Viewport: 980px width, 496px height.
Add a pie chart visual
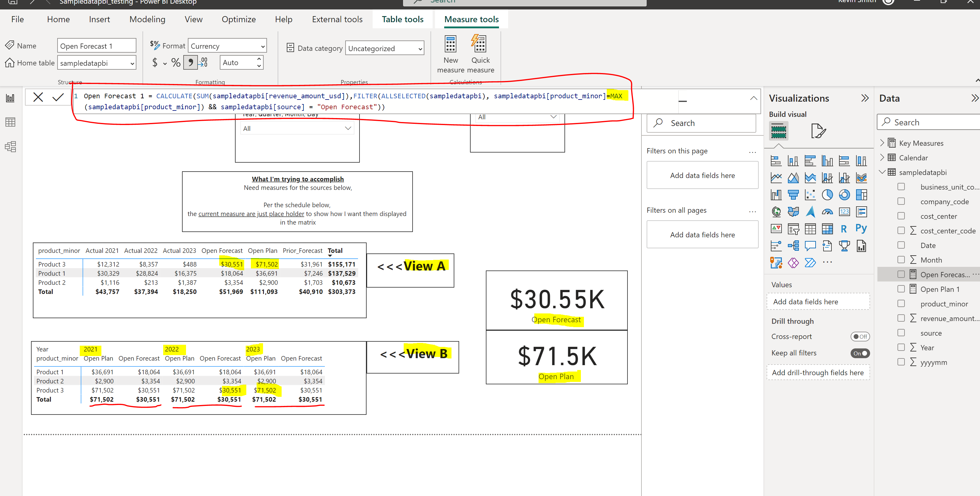[827, 195]
